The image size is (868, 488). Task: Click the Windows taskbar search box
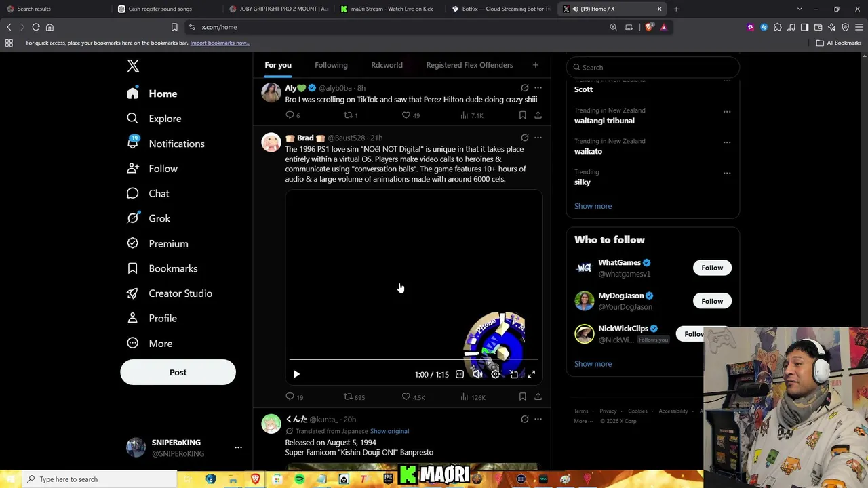coord(99,479)
